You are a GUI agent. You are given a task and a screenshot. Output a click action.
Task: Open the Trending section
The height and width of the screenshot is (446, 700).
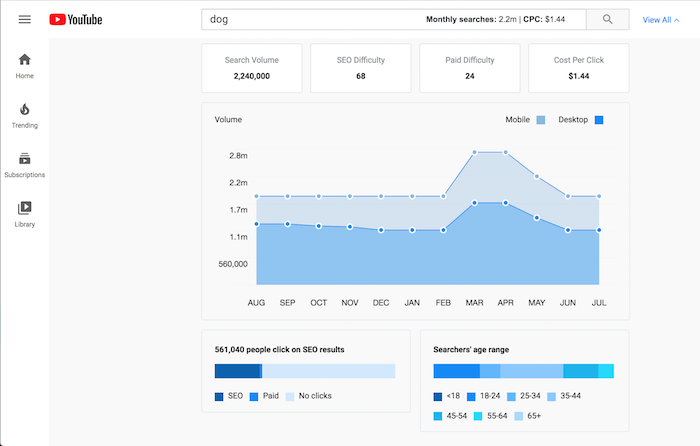(x=25, y=115)
